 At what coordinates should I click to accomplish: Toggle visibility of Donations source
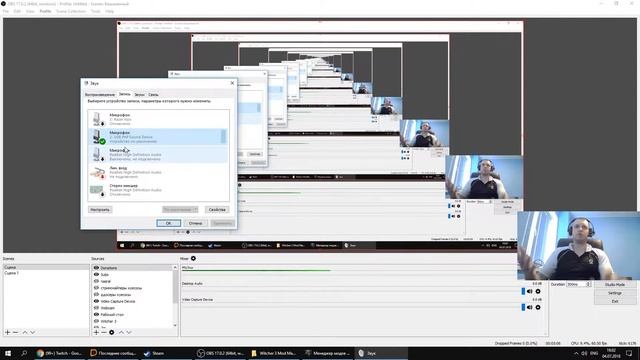(96, 268)
